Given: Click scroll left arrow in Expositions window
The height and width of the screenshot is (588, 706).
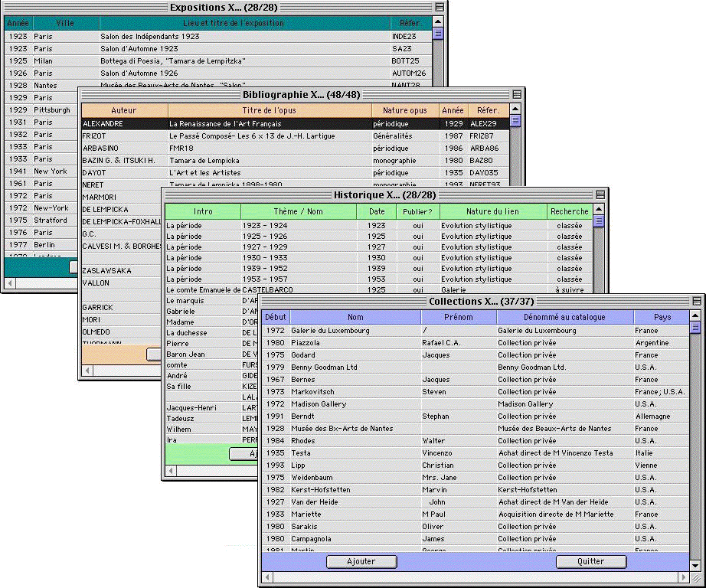Looking at the screenshot, I should [x=10, y=283].
